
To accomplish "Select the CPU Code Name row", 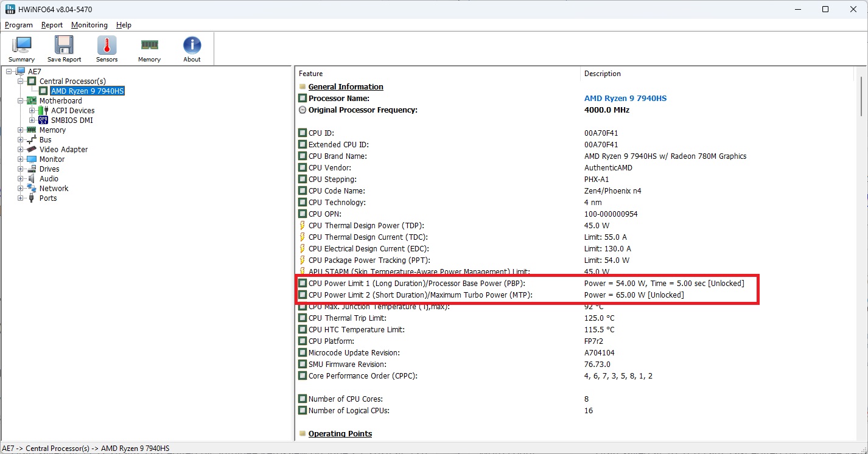I will (575, 191).
